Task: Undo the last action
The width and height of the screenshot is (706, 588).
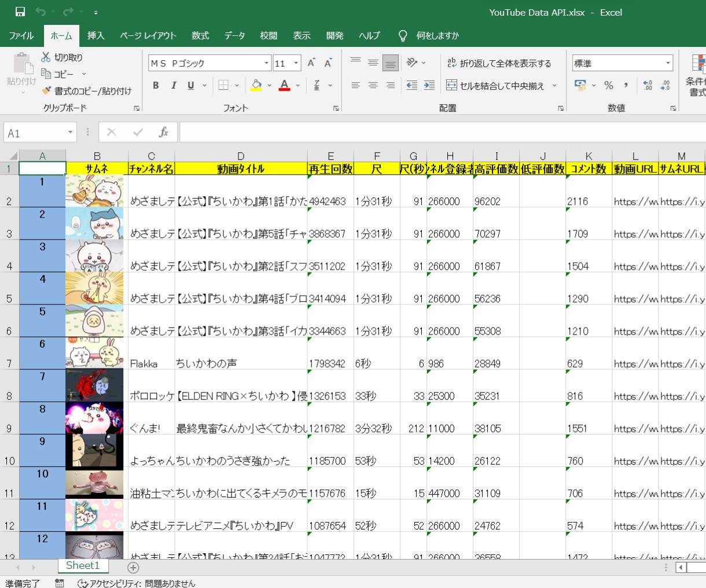Action: click(41, 12)
